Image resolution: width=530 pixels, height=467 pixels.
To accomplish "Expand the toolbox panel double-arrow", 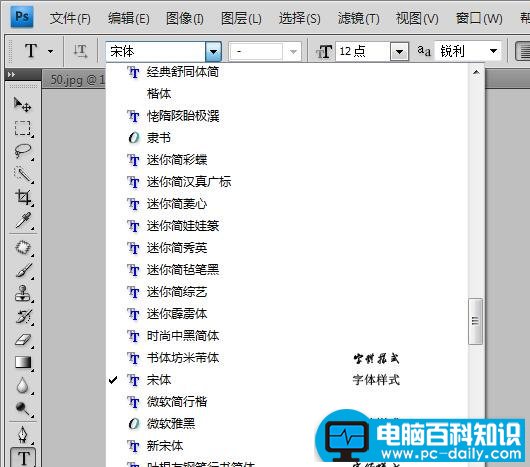I will [11, 74].
